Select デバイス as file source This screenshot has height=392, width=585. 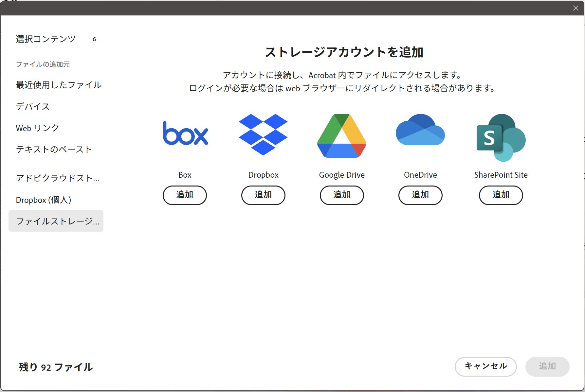pos(33,107)
